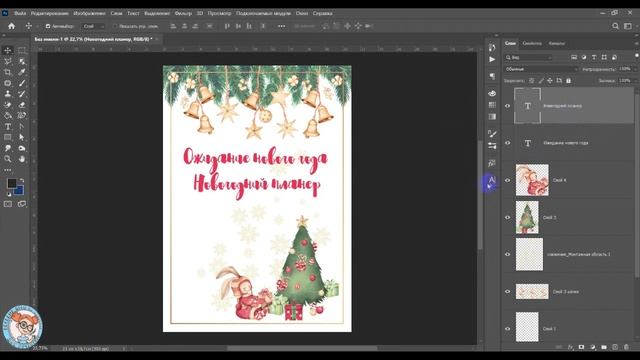The image size is (640, 360).
Task: Toggle visibility of Слой 3 tree layer
Action: (x=508, y=218)
